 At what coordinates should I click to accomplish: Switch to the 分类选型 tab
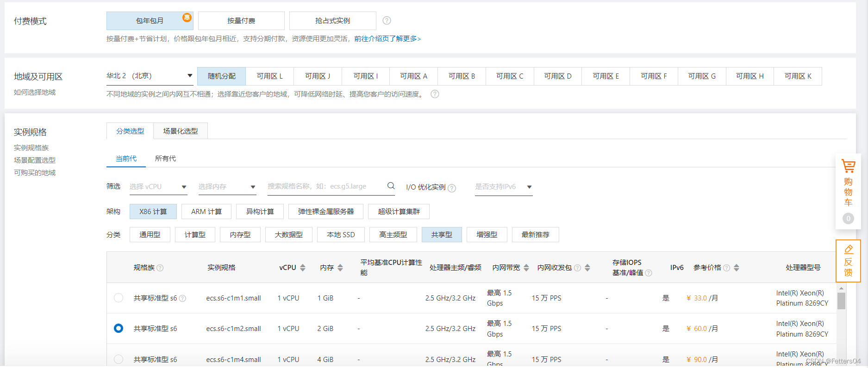[x=130, y=131]
